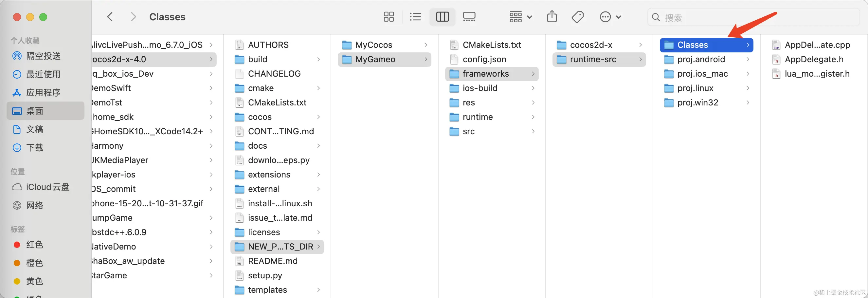Expand the build folder chevron
Screen dimensions: 868x298
pyautogui.click(x=318, y=59)
